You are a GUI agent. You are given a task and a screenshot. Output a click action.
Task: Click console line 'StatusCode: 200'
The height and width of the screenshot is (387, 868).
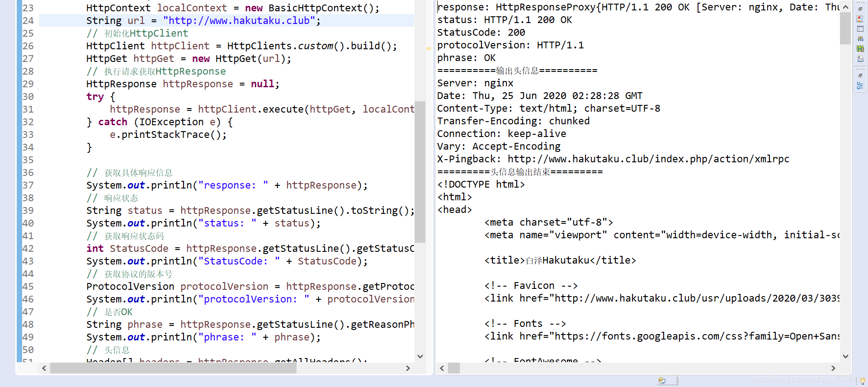(481, 33)
